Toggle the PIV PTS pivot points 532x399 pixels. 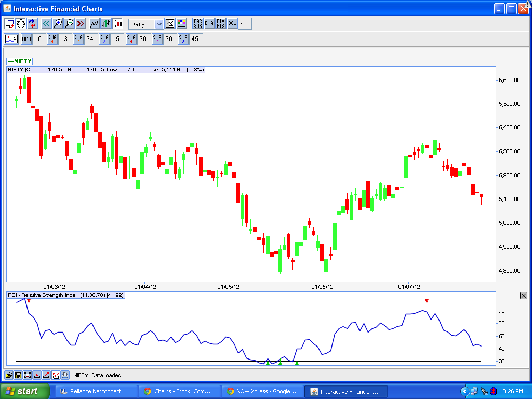click(220, 23)
